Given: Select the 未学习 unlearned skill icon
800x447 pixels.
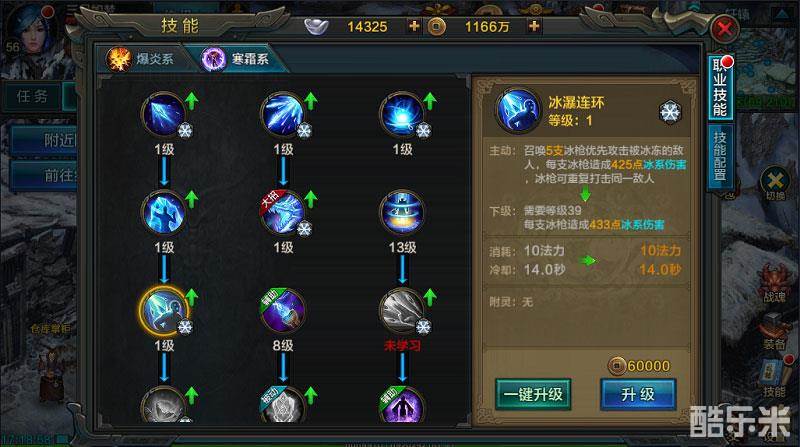Looking at the screenshot, I should tap(402, 310).
